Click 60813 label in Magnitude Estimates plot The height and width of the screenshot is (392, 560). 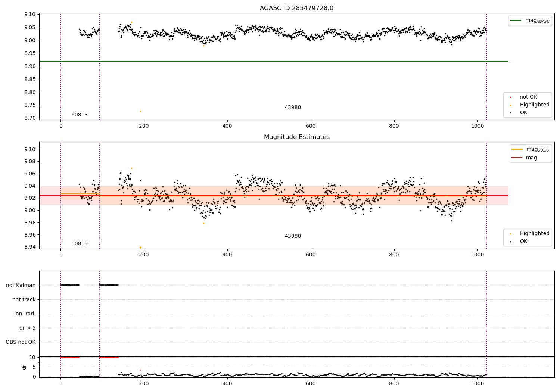click(80, 244)
